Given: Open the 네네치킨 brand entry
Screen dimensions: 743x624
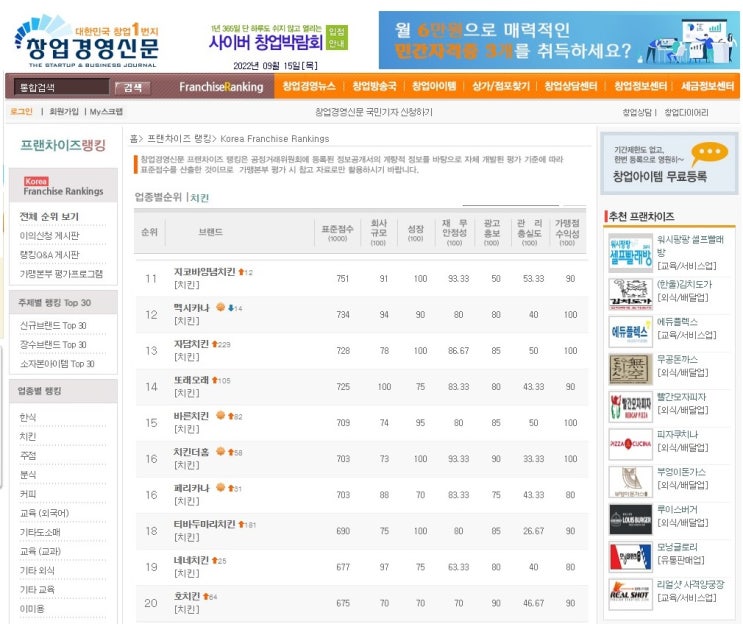Looking at the screenshot, I should tap(191, 560).
